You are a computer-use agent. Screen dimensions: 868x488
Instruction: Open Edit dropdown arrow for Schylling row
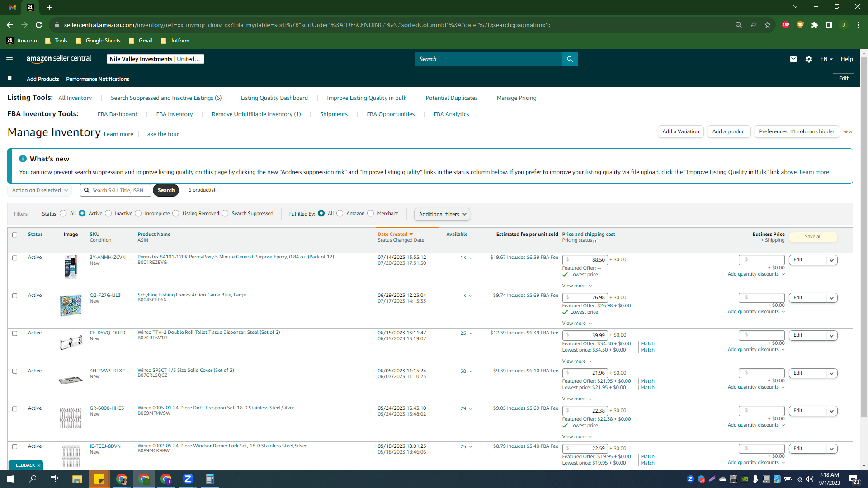click(832, 298)
